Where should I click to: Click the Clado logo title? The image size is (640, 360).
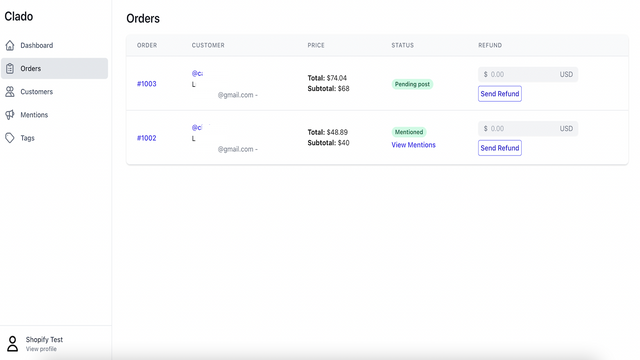tap(19, 16)
